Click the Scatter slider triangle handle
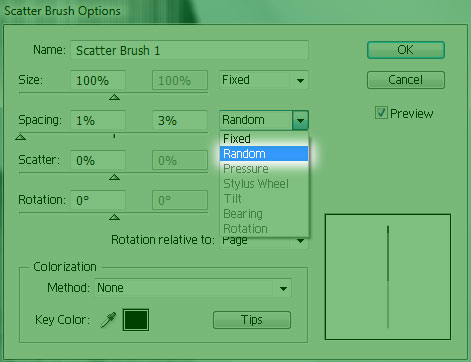 point(114,177)
